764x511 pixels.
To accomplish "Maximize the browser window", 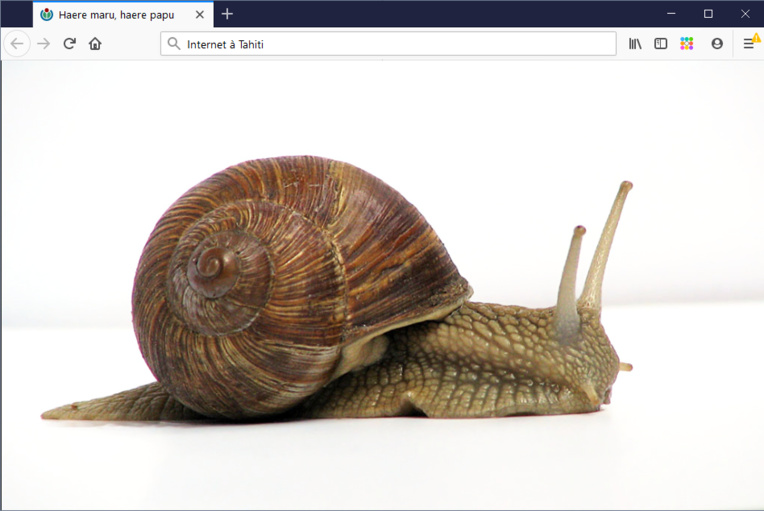I will click(708, 14).
